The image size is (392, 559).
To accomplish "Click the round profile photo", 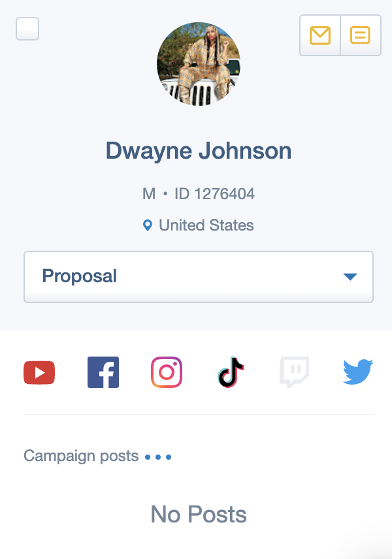I will click(199, 64).
